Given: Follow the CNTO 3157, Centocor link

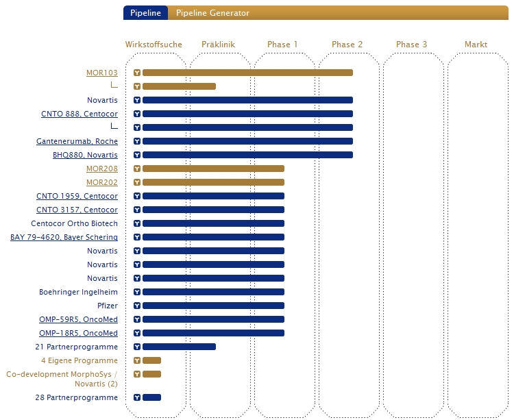Looking at the screenshot, I should pyautogui.click(x=77, y=210).
